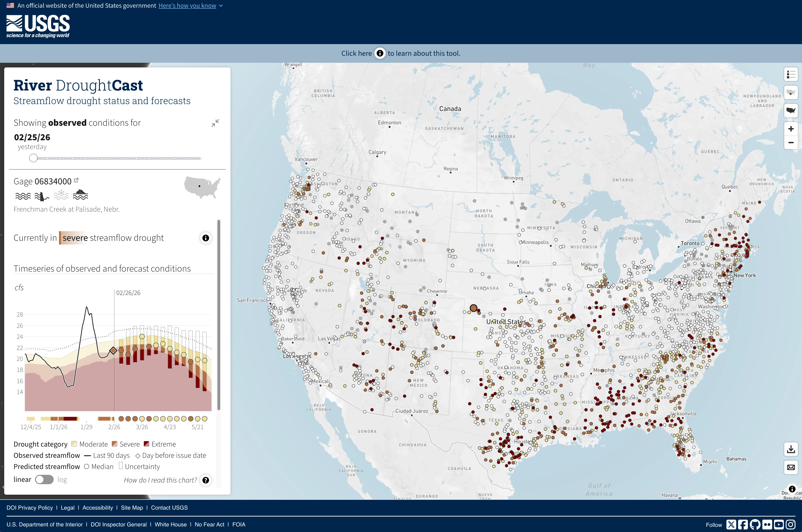Open USGS Instagram page

pyautogui.click(x=791, y=525)
